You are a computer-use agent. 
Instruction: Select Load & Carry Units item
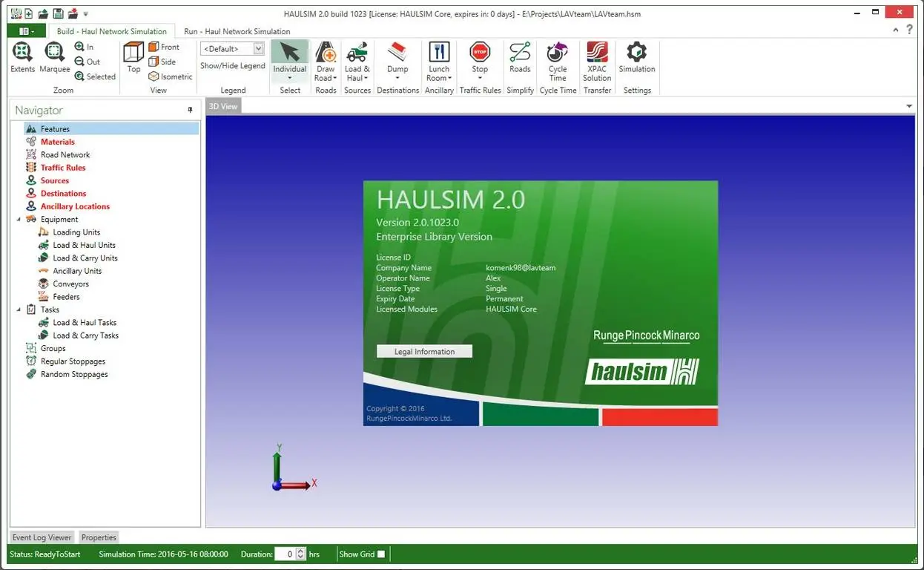(x=85, y=258)
